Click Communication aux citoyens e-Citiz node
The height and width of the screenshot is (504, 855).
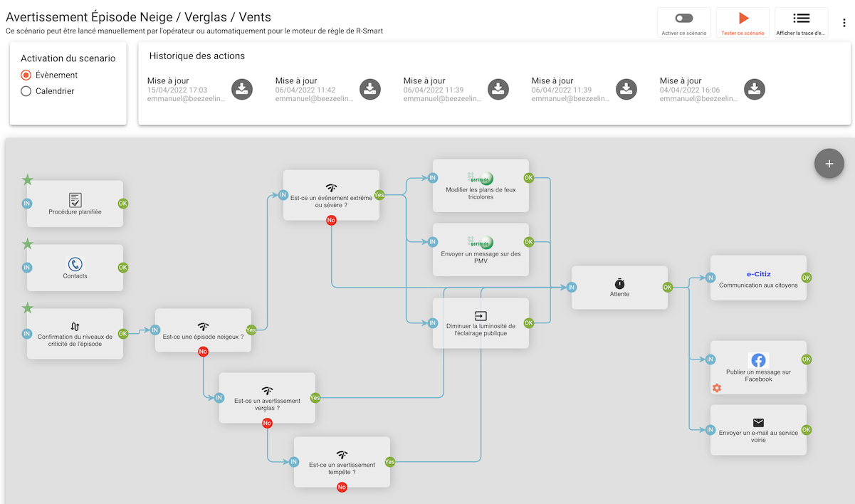(x=758, y=278)
